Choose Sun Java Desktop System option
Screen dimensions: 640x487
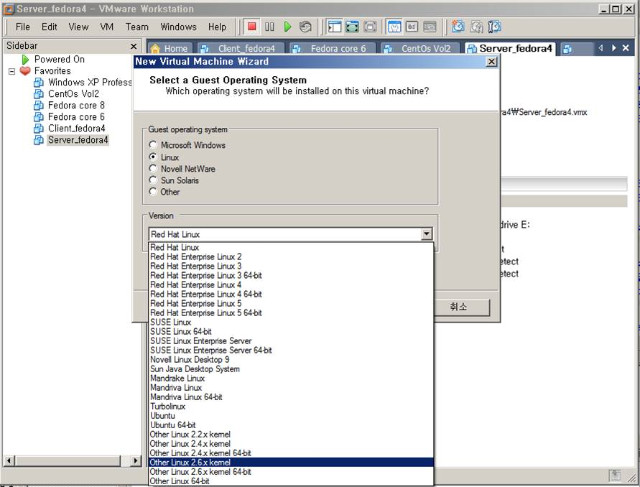(291, 369)
